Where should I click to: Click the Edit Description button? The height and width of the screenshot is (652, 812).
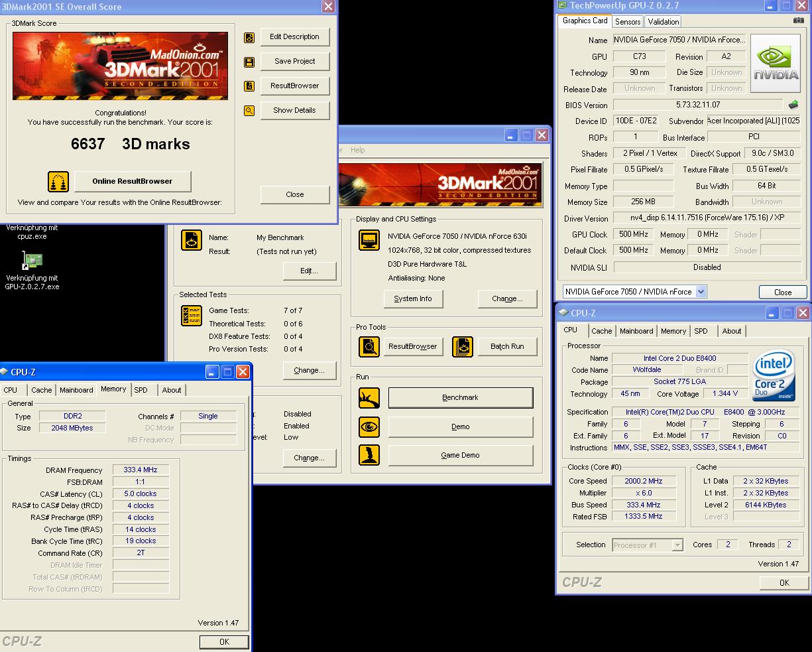click(294, 37)
